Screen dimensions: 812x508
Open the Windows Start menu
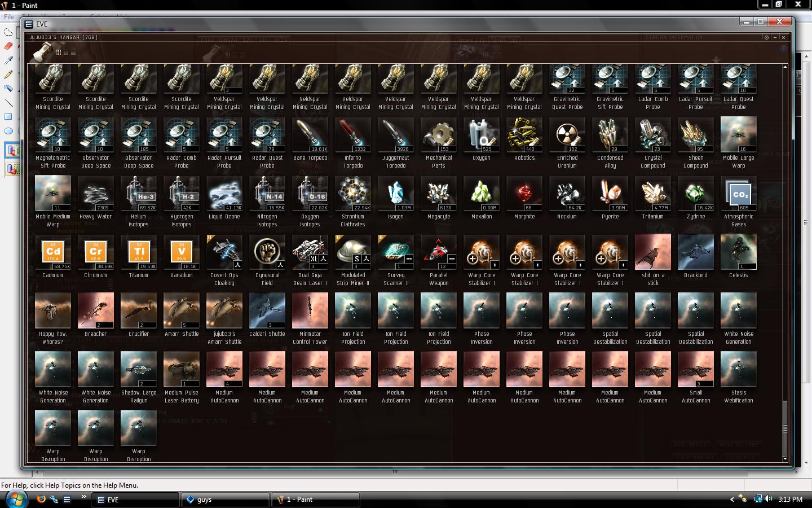click(16, 499)
